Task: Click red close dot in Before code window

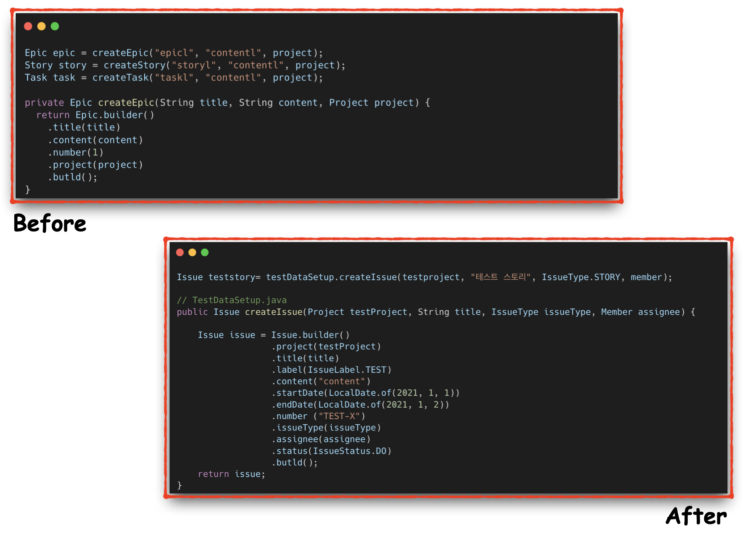Action: coord(28,26)
